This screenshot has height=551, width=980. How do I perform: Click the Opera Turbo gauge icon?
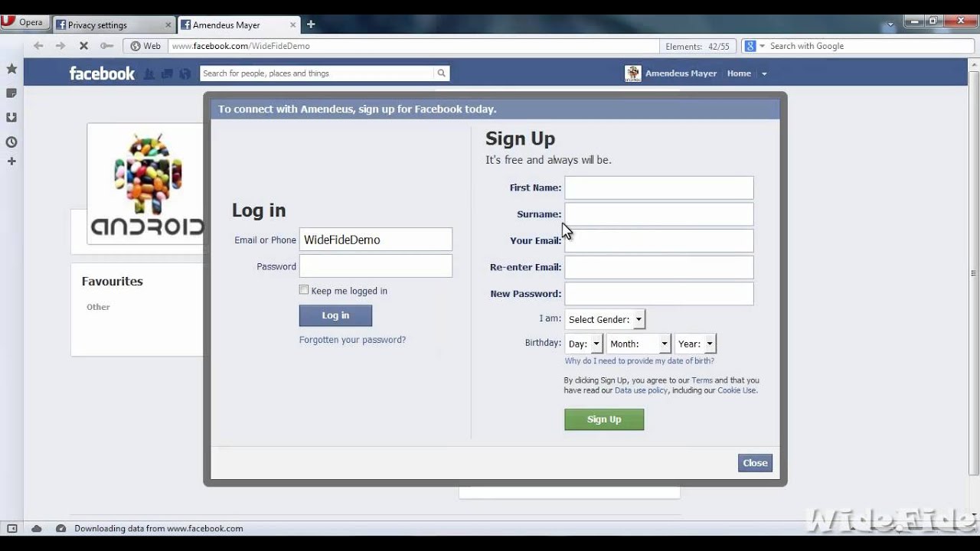tap(60, 528)
